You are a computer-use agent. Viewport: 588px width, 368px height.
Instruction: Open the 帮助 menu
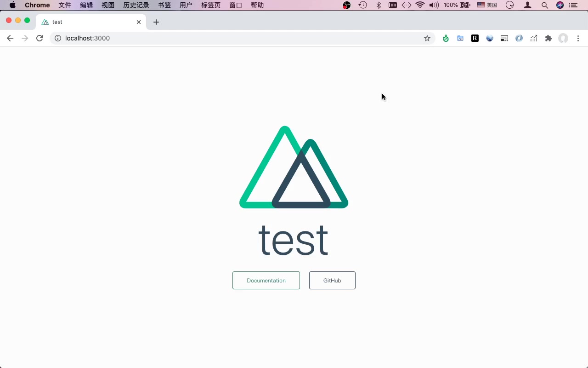[x=257, y=5]
